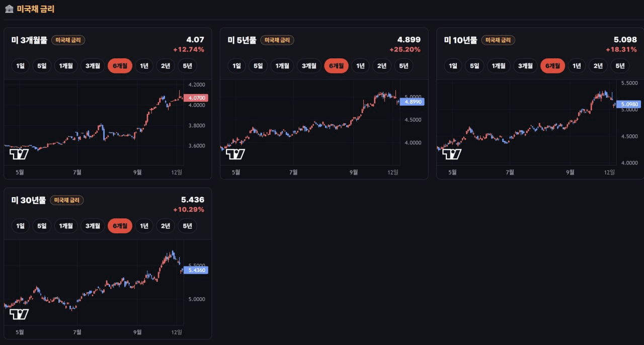View 5년 history for 미 30년물
Screen dimensions: 644x345
(188, 226)
